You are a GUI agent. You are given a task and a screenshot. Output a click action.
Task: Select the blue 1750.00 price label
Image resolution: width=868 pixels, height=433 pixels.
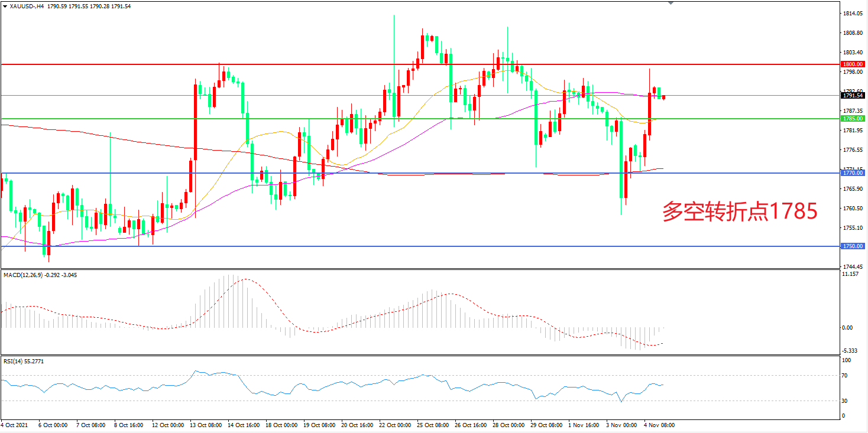852,246
